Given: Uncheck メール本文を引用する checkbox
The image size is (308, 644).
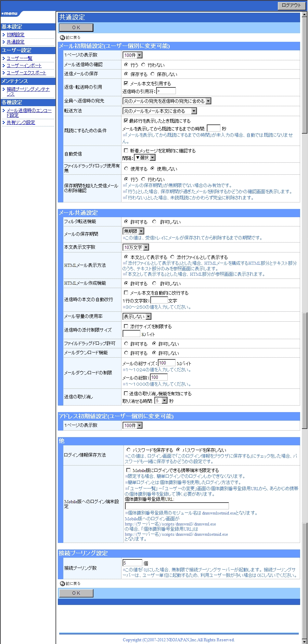Looking at the screenshot, I should (x=126, y=83).
